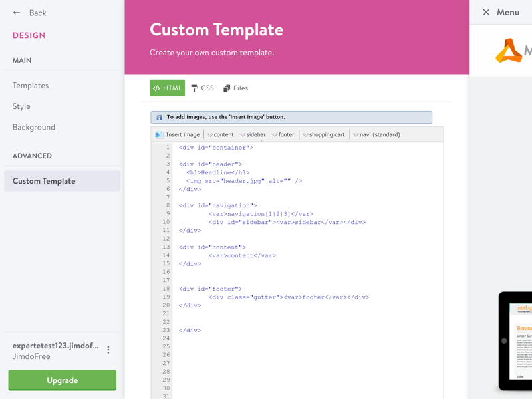The image size is (532, 399).
Task: Click the paint roller CSS icon
Action: coord(194,88)
